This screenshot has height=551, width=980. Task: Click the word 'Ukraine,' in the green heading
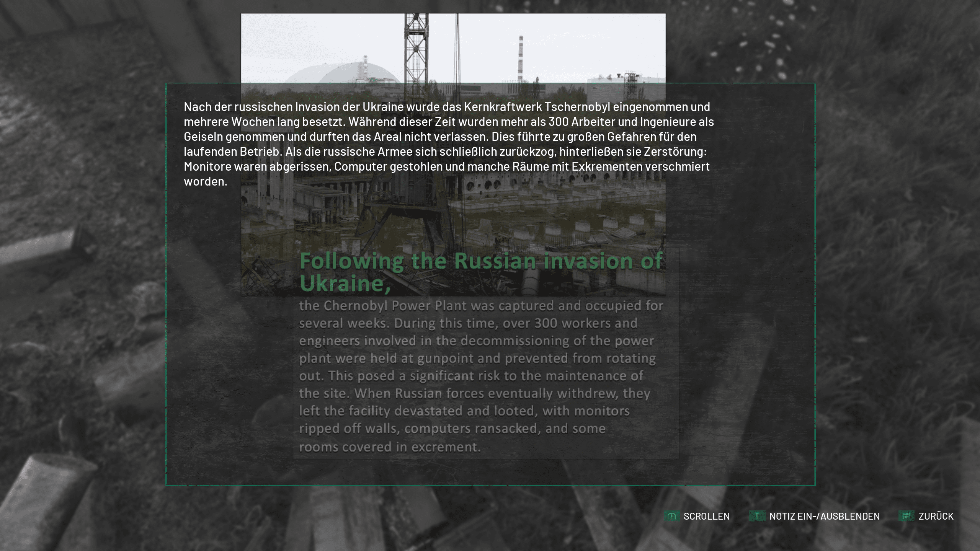(345, 284)
